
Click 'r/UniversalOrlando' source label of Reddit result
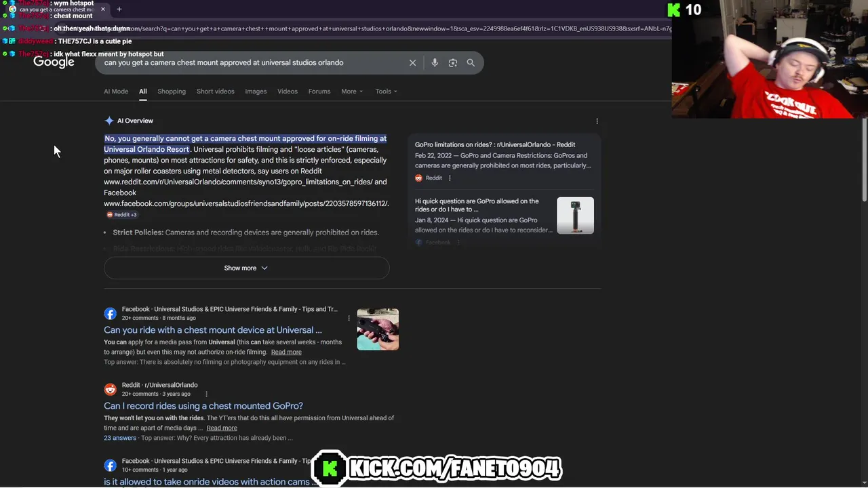(x=171, y=385)
